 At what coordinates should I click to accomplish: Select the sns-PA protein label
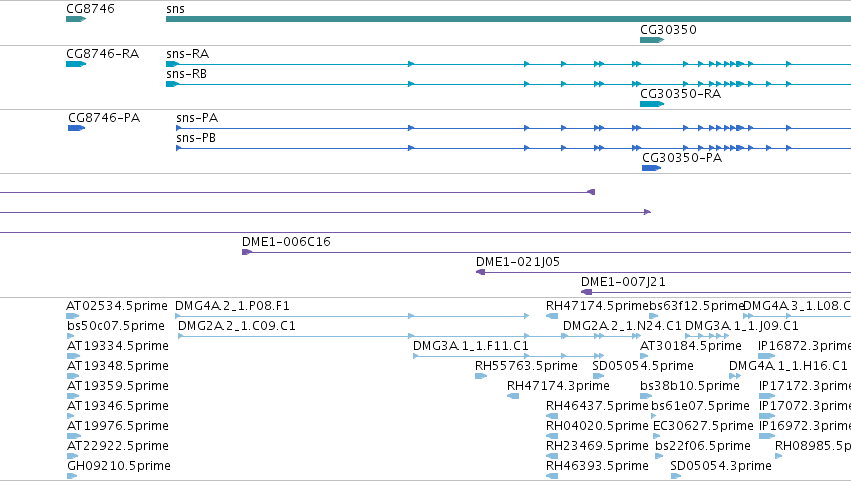(x=197, y=118)
